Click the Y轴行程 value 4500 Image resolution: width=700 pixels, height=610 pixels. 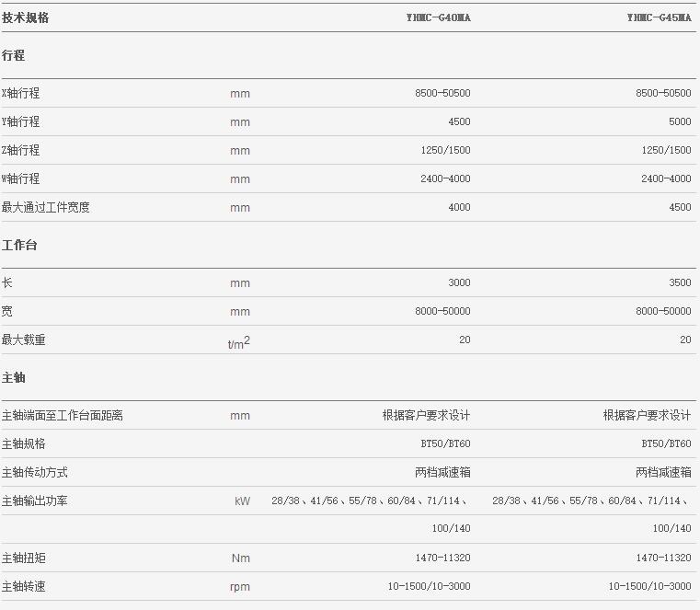point(459,122)
